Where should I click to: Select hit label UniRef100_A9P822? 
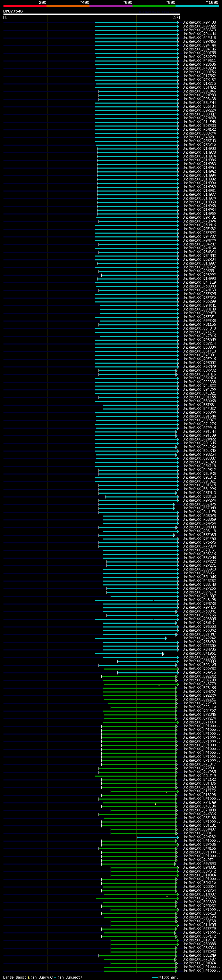point(199,26)
